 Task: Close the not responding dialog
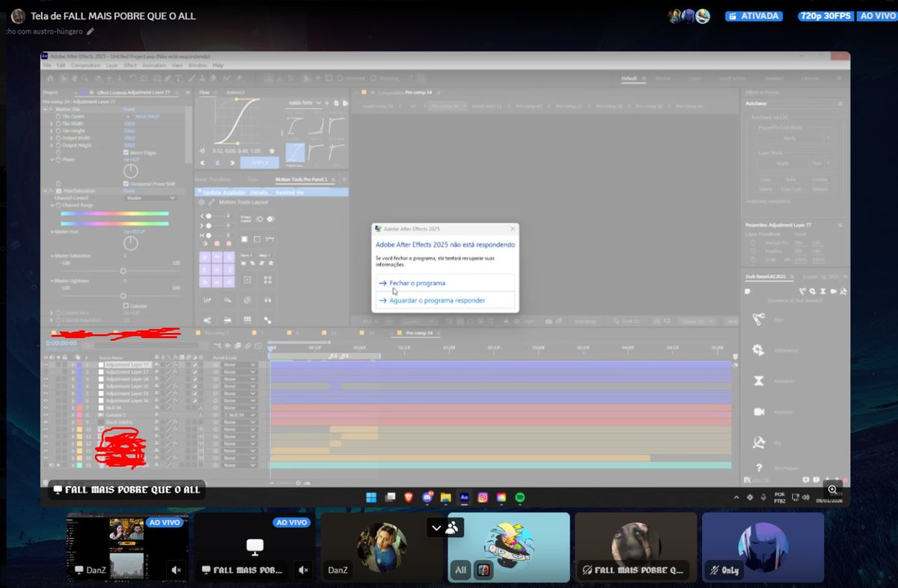(513, 228)
